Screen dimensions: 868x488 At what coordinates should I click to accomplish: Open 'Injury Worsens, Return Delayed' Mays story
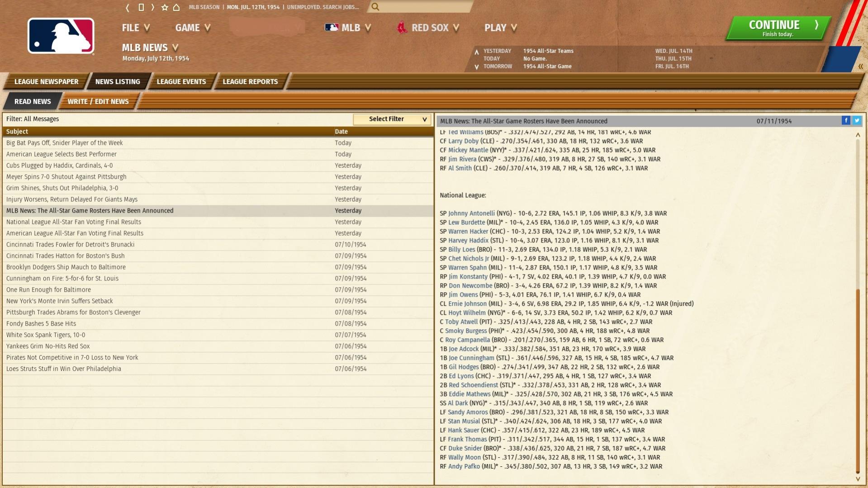pos(218,199)
